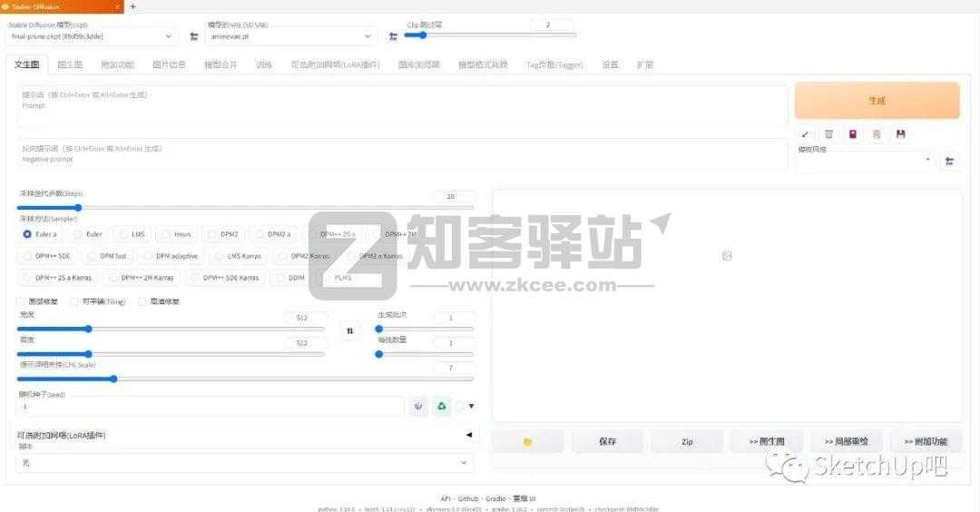The width and height of the screenshot is (980, 512).
Task: Enable the Tiling checkbox
Action: 75,301
